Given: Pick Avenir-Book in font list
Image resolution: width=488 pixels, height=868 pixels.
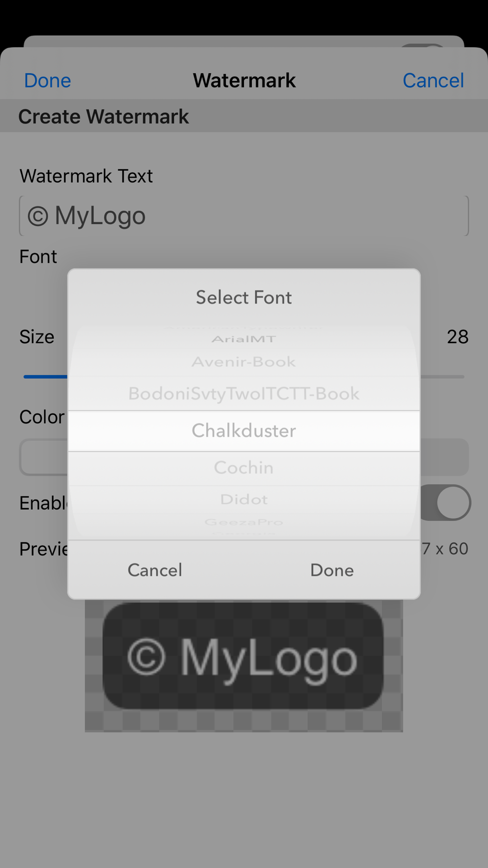Looking at the screenshot, I should [244, 362].
